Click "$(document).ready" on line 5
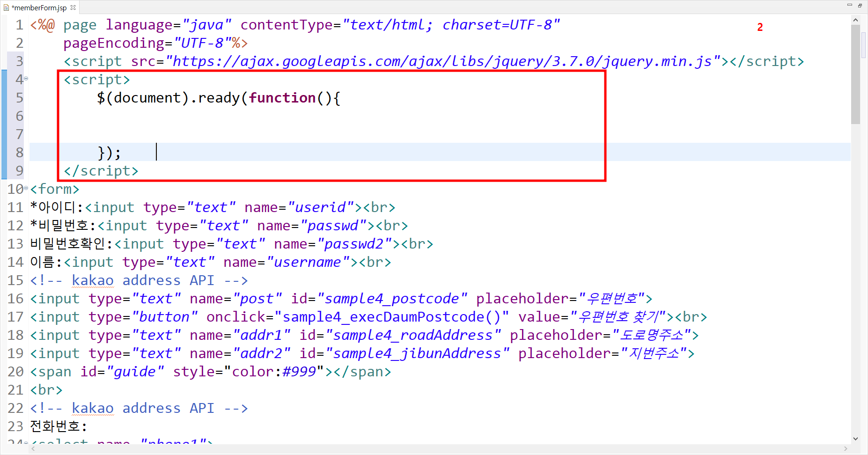Screen dimensions: 868x455 168,98
